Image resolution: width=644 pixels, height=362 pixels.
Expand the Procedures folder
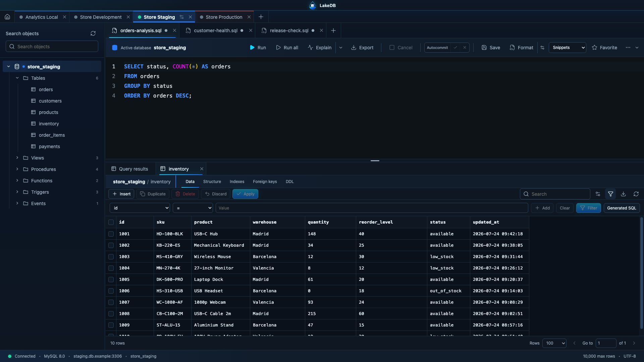17,169
